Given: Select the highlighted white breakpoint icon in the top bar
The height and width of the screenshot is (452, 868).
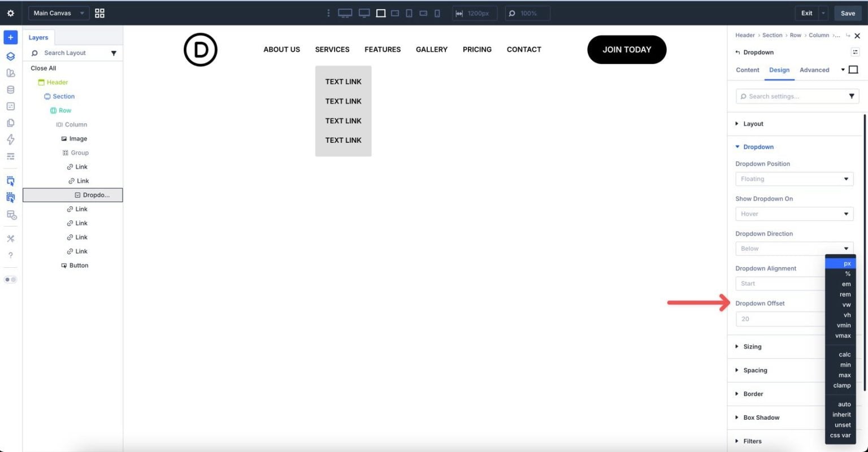Looking at the screenshot, I should (381, 13).
